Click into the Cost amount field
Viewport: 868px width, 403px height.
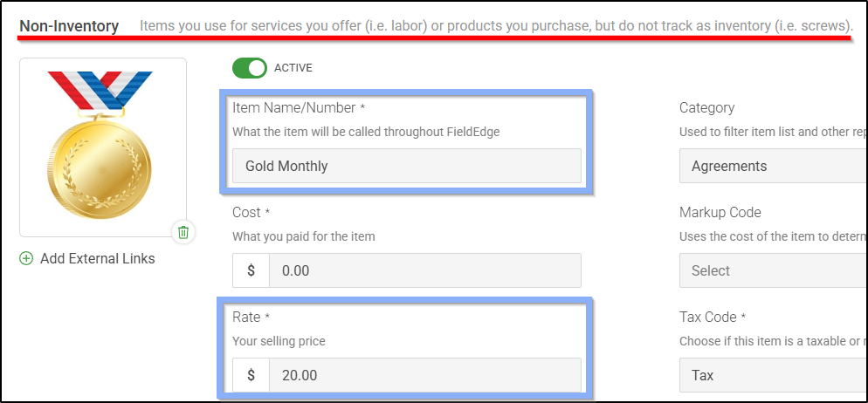tap(424, 270)
